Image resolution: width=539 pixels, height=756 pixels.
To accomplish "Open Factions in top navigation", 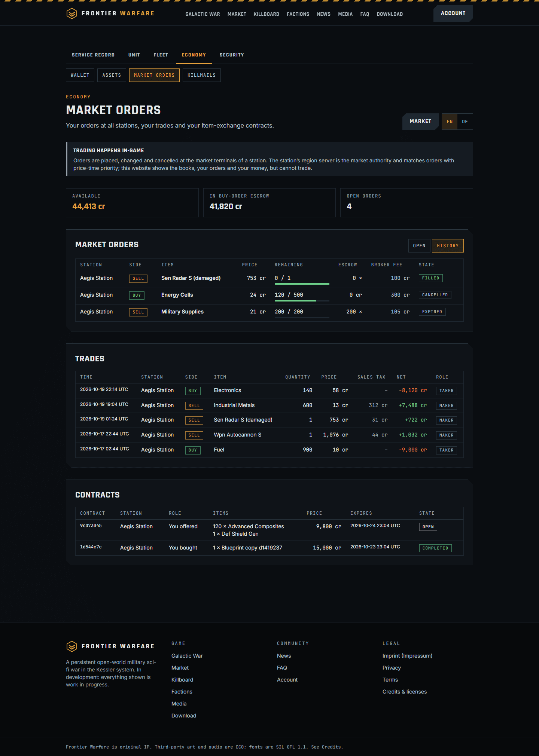I will (x=298, y=14).
